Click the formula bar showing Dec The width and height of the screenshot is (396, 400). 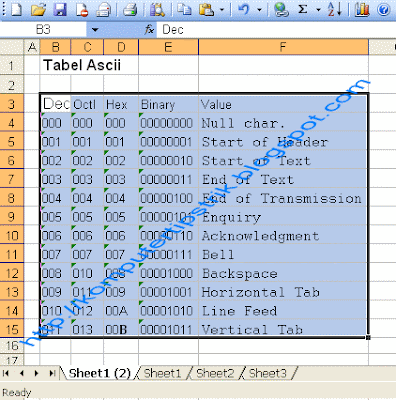tap(276, 30)
